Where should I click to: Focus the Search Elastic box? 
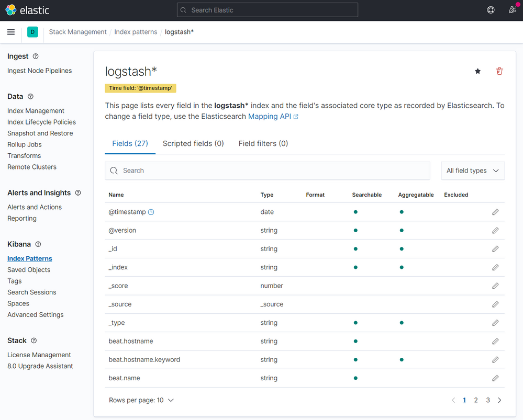[x=267, y=10]
